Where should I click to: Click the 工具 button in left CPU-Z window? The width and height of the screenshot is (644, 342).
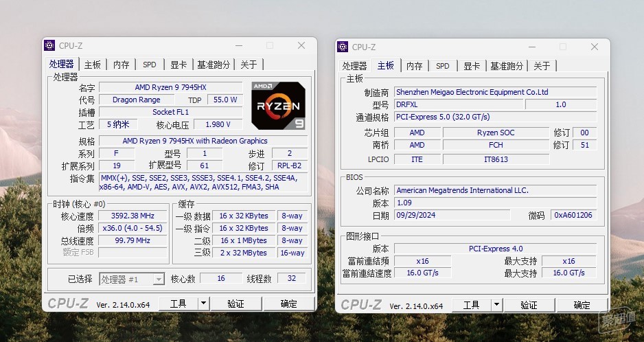coord(179,304)
